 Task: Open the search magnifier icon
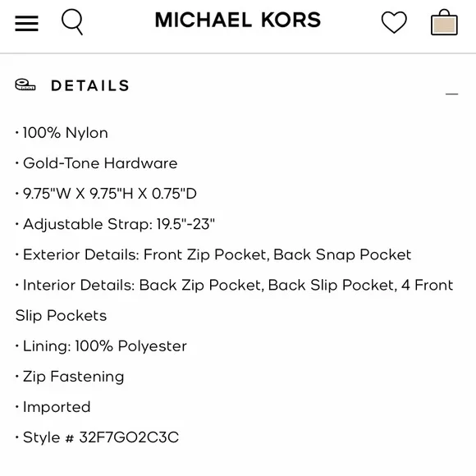pos(72,22)
